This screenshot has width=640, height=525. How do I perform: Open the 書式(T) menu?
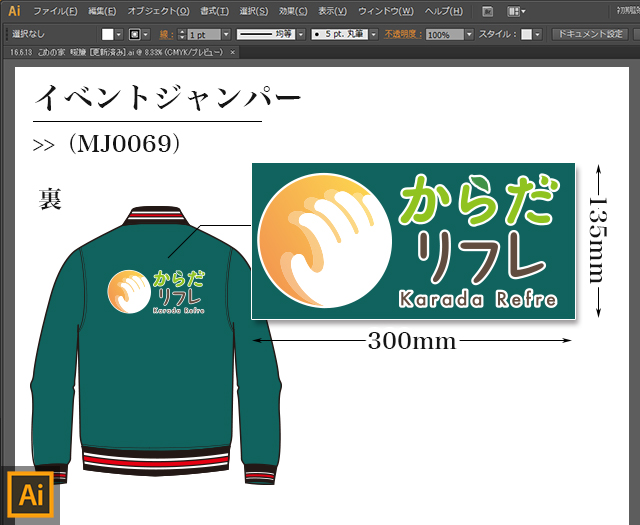tap(214, 11)
